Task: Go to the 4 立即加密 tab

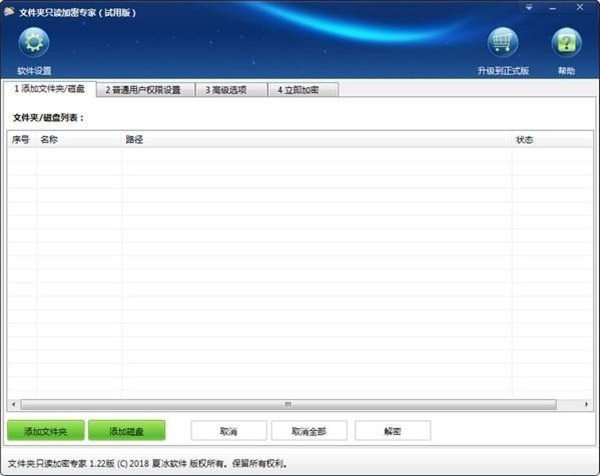Action: click(x=303, y=90)
